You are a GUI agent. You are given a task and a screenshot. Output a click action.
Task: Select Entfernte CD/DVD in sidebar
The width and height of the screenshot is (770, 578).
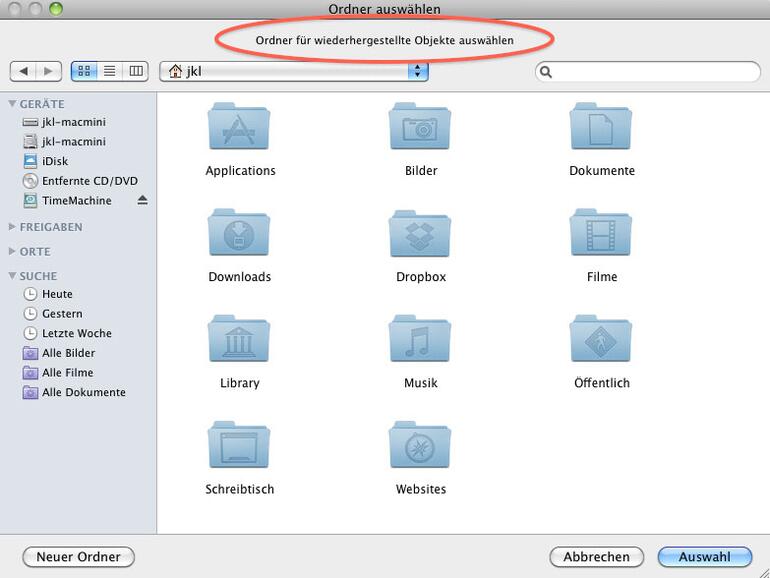click(x=79, y=181)
